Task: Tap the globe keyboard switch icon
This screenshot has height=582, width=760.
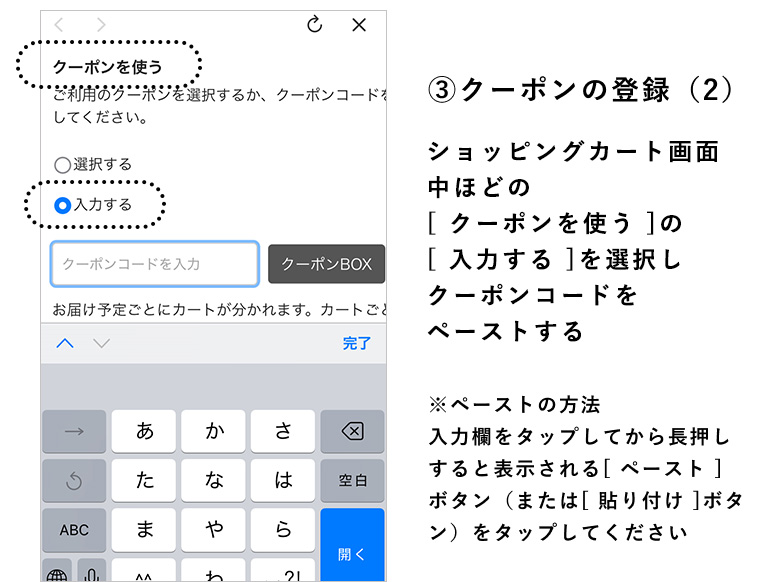Action: (57, 571)
